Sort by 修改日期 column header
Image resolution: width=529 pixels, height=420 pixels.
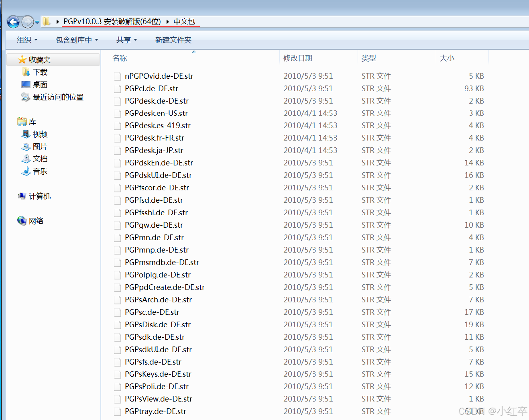click(x=298, y=58)
